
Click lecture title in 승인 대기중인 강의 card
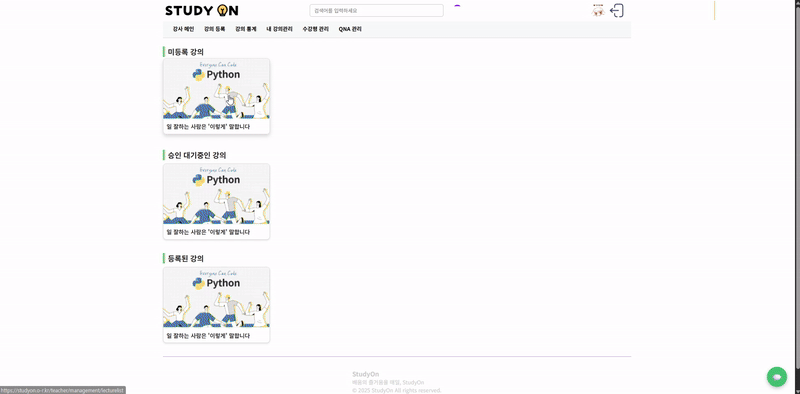point(208,232)
